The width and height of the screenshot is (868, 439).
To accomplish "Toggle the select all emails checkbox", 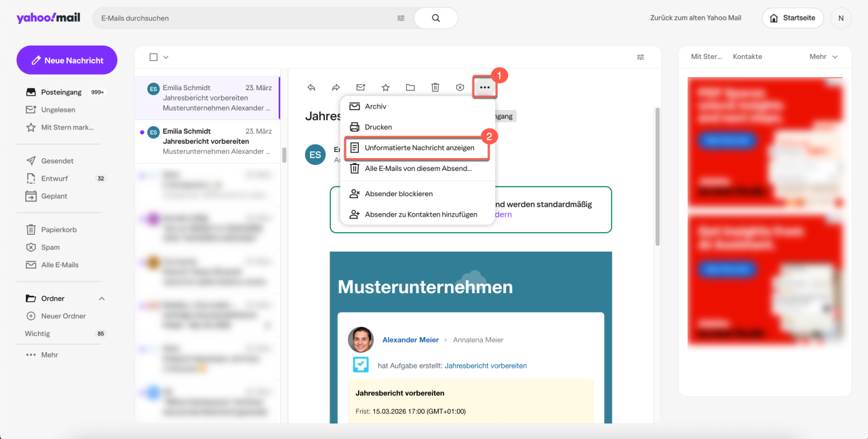I will click(x=153, y=58).
